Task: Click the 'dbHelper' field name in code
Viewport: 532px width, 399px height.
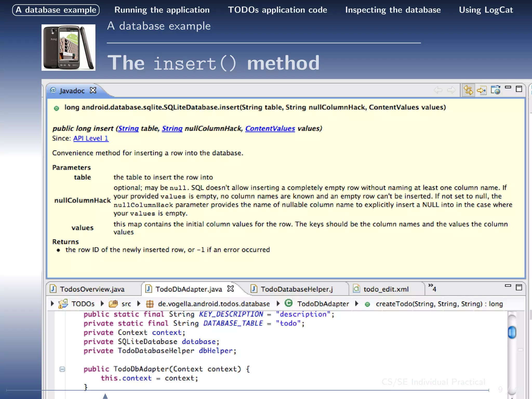Action: [216, 351]
